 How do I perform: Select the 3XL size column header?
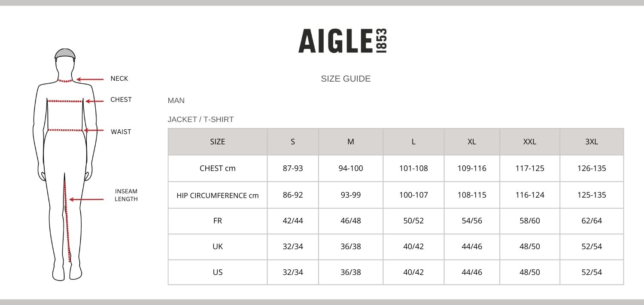592,142
